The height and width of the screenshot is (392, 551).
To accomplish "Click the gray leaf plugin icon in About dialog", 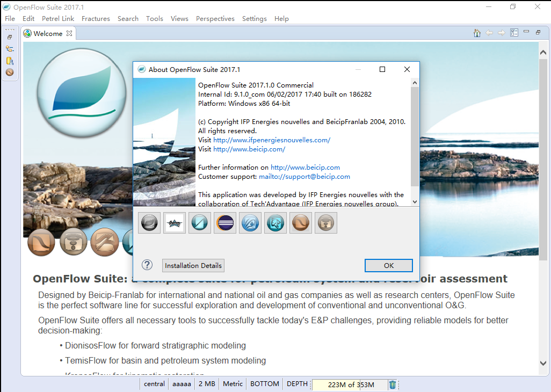I will point(149,223).
